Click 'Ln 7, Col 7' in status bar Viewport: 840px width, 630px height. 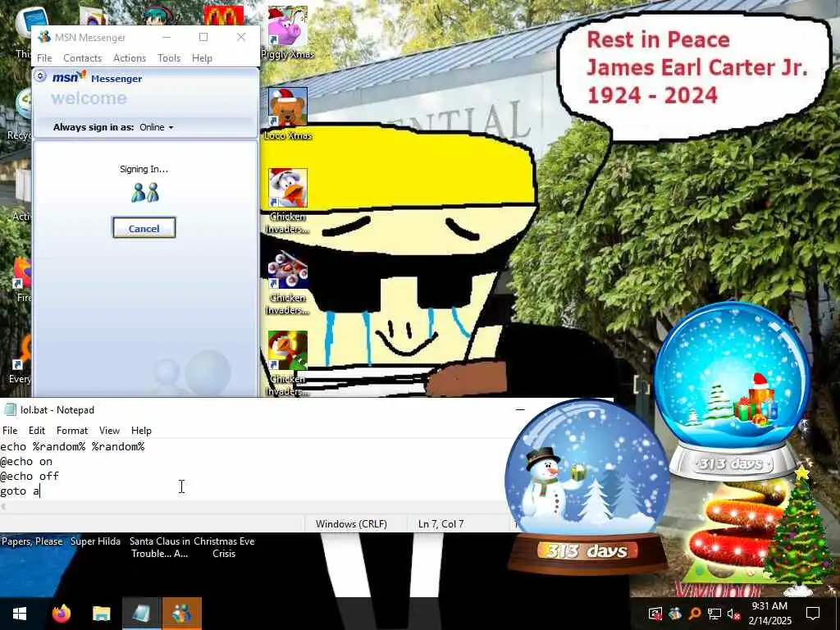point(441,524)
